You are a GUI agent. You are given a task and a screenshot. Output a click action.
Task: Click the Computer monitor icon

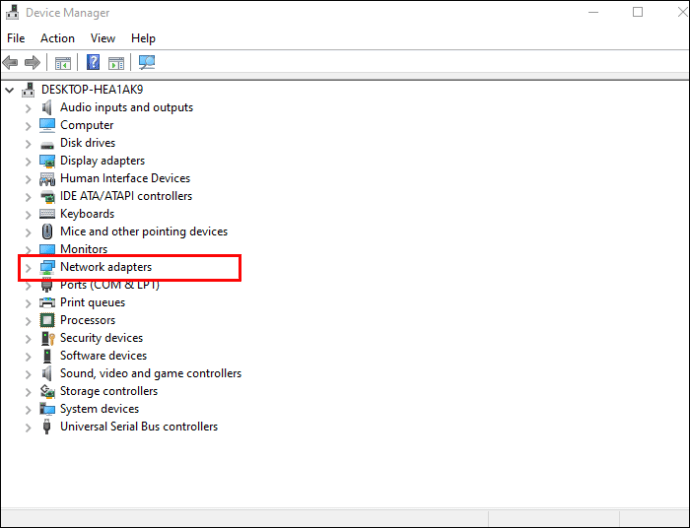click(x=47, y=125)
